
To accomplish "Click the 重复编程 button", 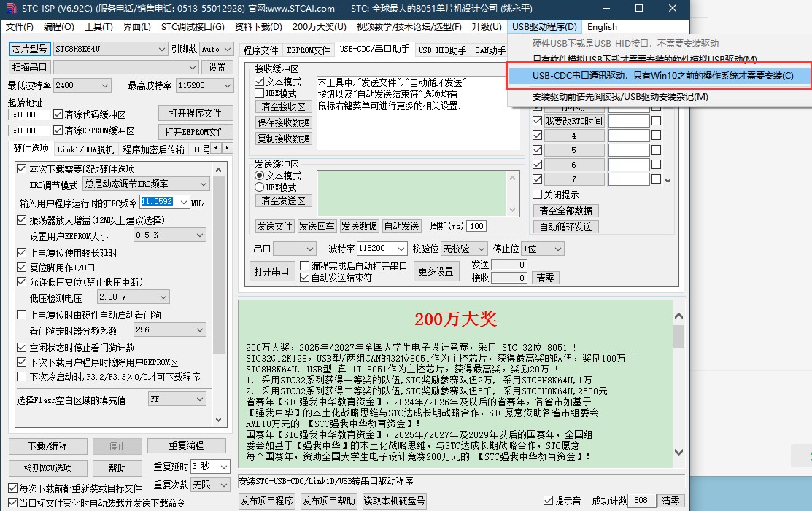I will click(187, 445).
